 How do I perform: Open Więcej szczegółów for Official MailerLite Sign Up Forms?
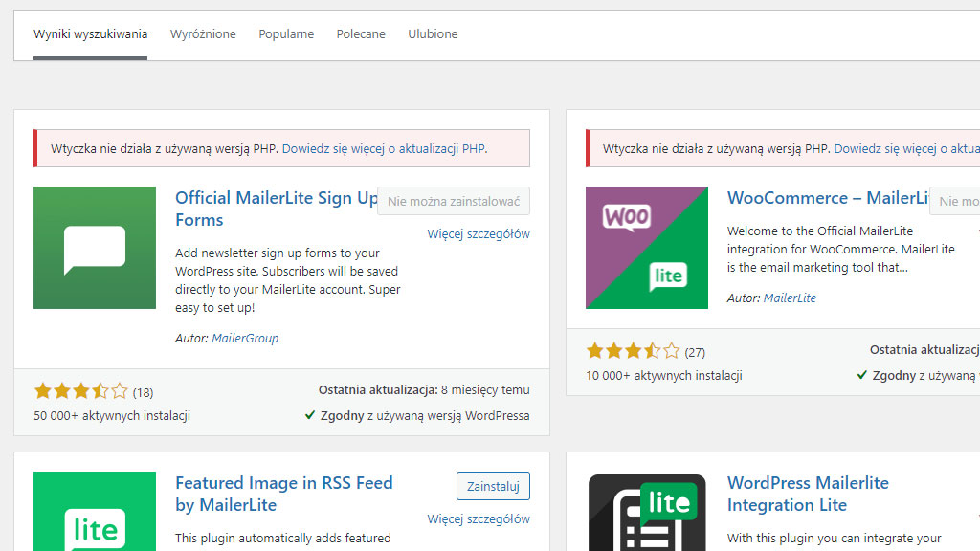coord(479,234)
